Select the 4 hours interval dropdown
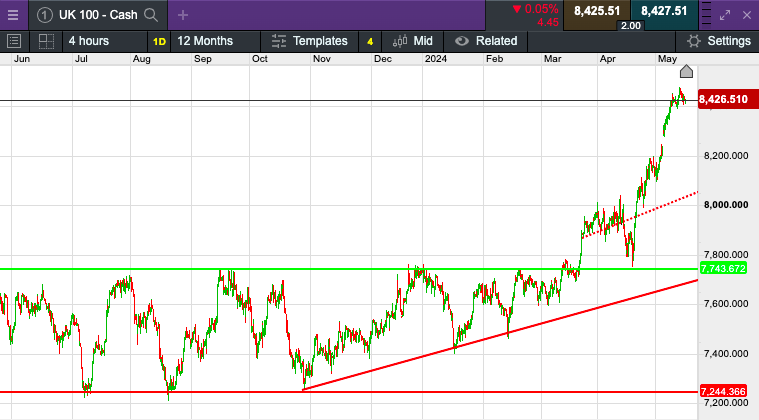759x420 pixels. point(104,41)
